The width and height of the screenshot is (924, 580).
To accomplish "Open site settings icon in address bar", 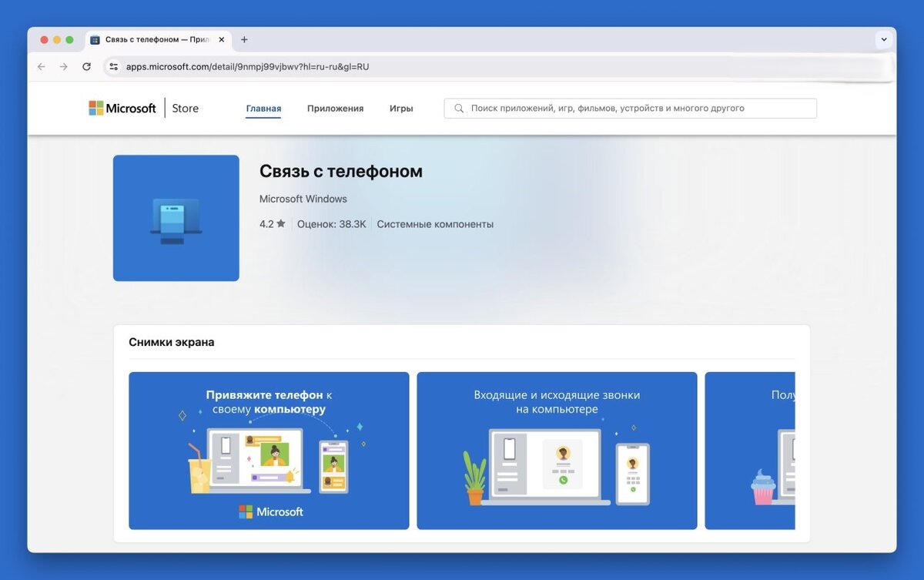I will click(x=114, y=67).
